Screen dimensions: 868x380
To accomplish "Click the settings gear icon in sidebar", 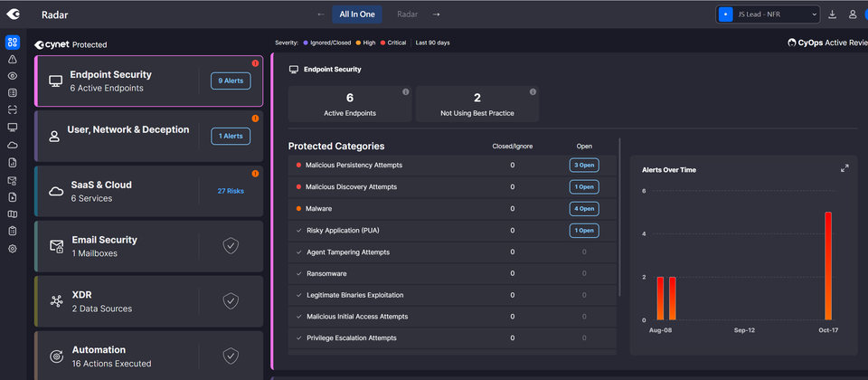I will [x=13, y=248].
